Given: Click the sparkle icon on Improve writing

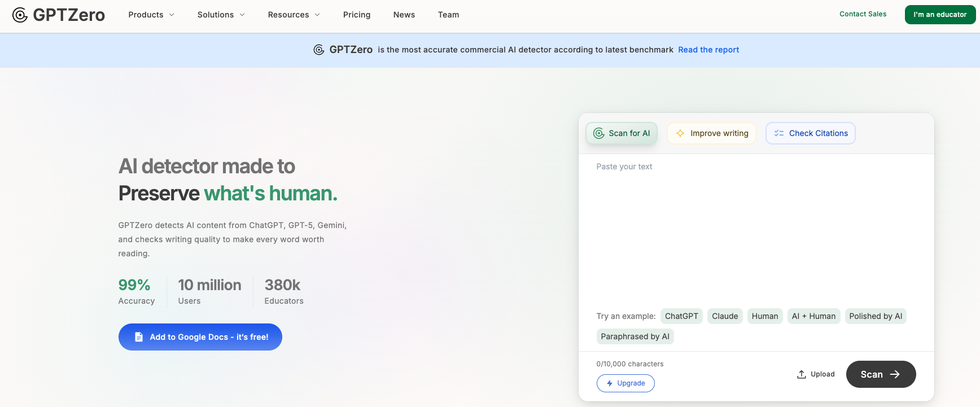Looking at the screenshot, I should click(x=680, y=133).
